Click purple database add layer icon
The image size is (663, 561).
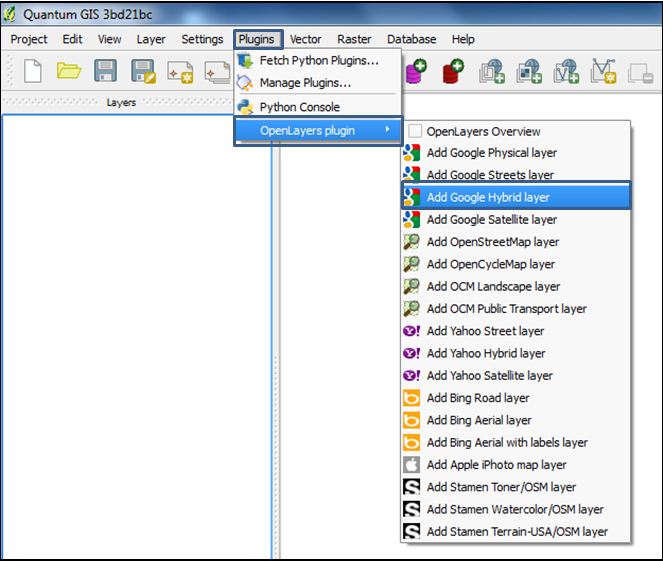416,71
